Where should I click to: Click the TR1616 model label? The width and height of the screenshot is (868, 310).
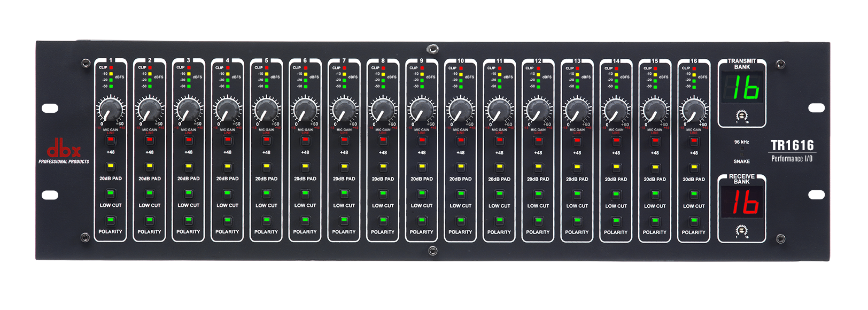792,145
